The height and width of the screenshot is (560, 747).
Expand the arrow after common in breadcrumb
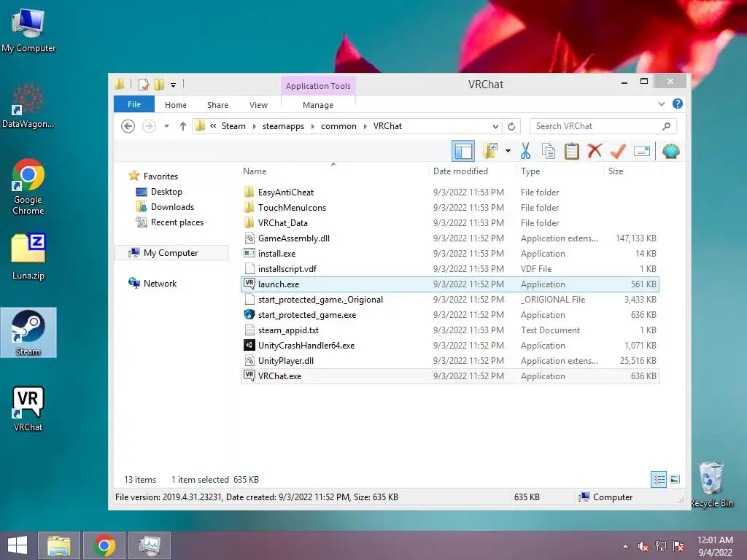click(x=365, y=126)
